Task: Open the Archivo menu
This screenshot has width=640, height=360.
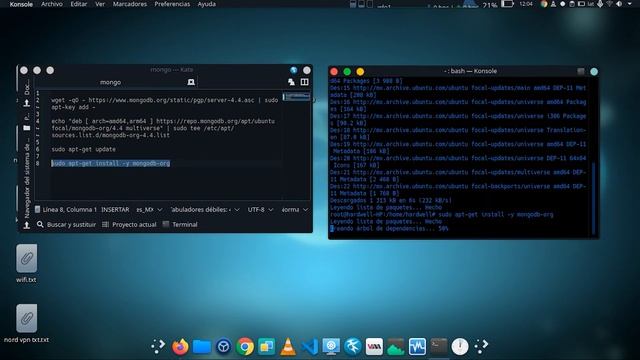Action: pyautogui.click(x=52, y=4)
